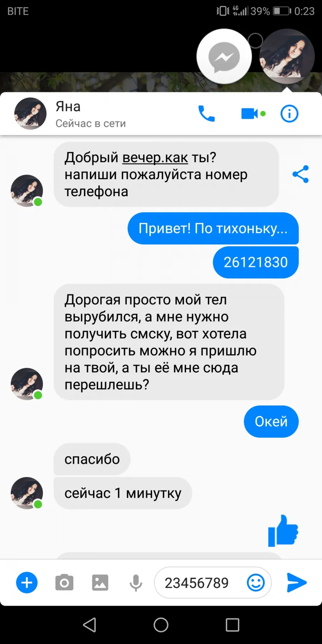This screenshot has width=322, height=644.
Task: Open Яна's profile photo in header
Action: coord(30,114)
